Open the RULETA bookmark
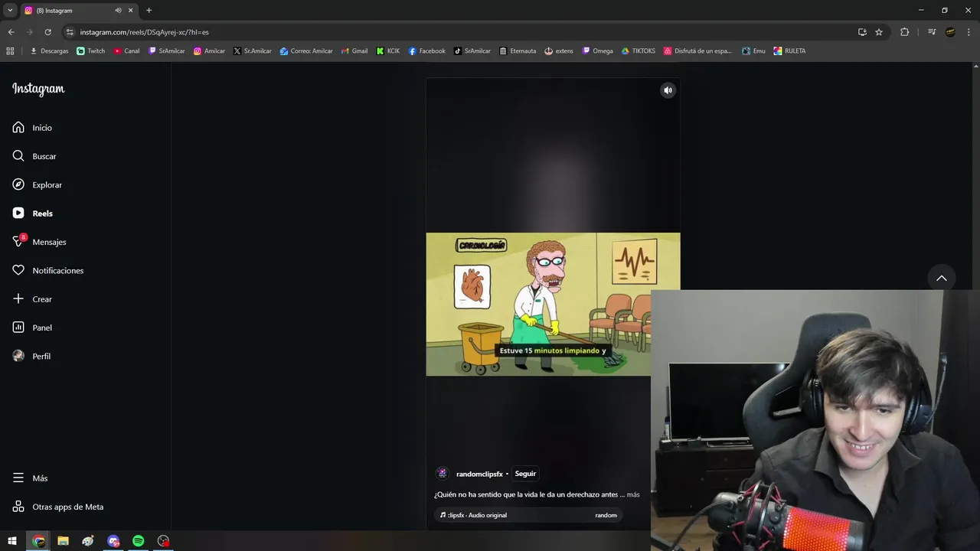 (x=789, y=51)
